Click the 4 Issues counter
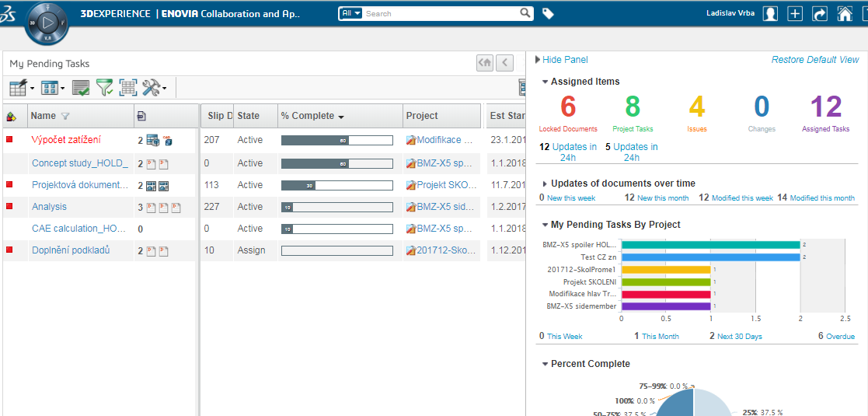 pos(697,107)
